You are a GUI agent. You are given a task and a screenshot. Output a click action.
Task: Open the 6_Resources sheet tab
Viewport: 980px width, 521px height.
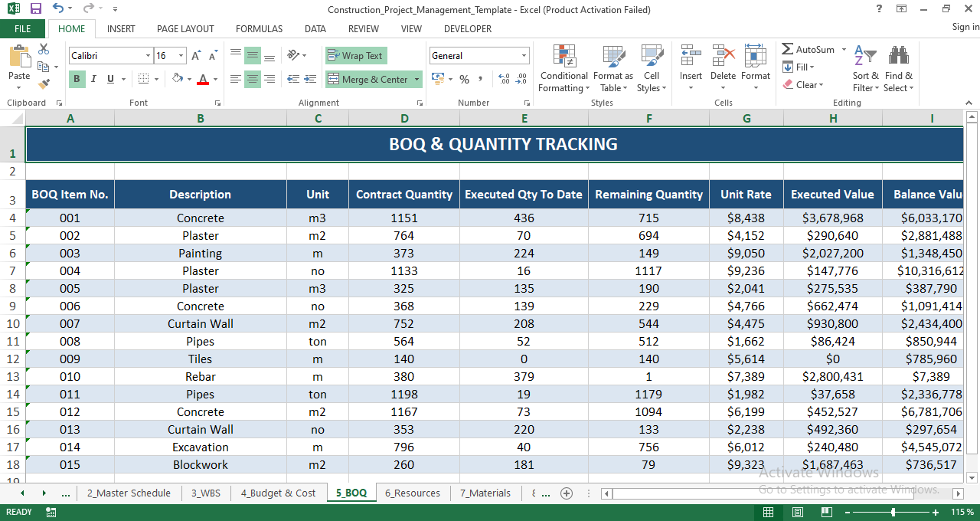413,493
